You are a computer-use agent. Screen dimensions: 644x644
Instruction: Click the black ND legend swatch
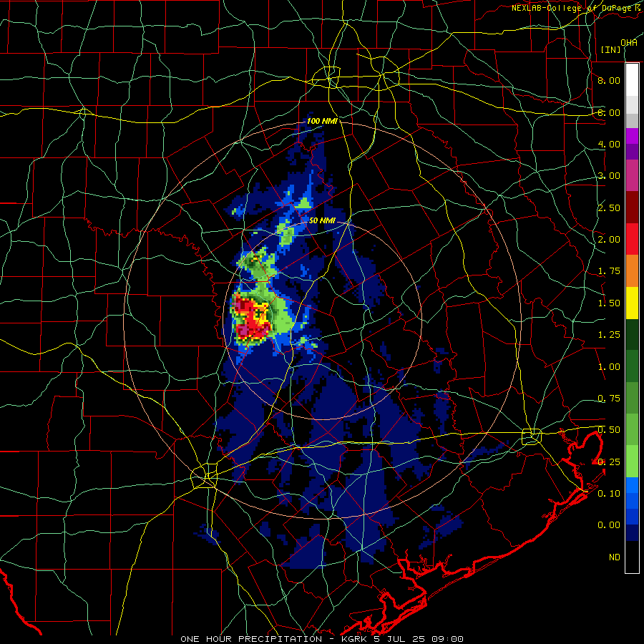pyautogui.click(x=632, y=557)
